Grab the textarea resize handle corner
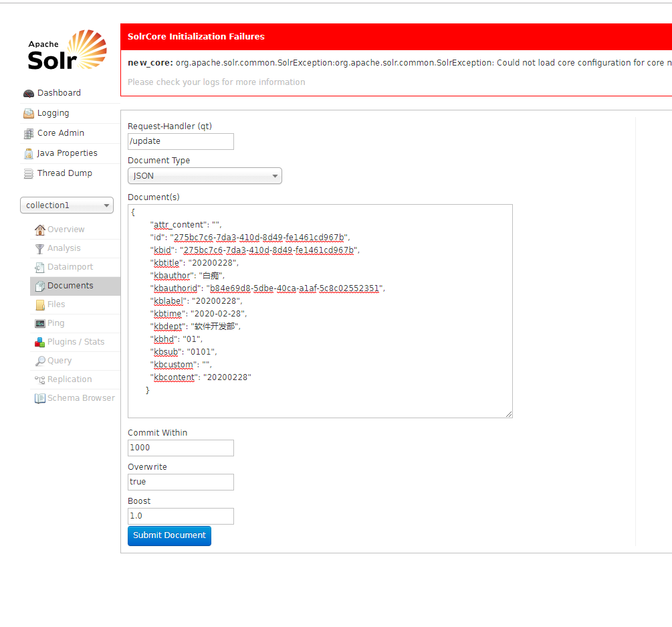 click(x=509, y=414)
